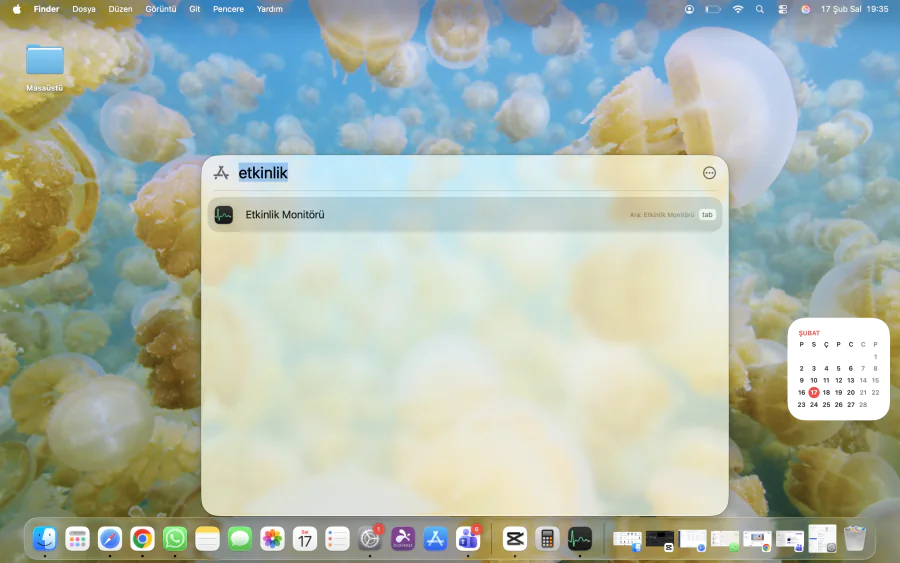Viewport: 900px width, 563px height.
Task: Click date 28 in calendar widget
Action: [863, 405]
